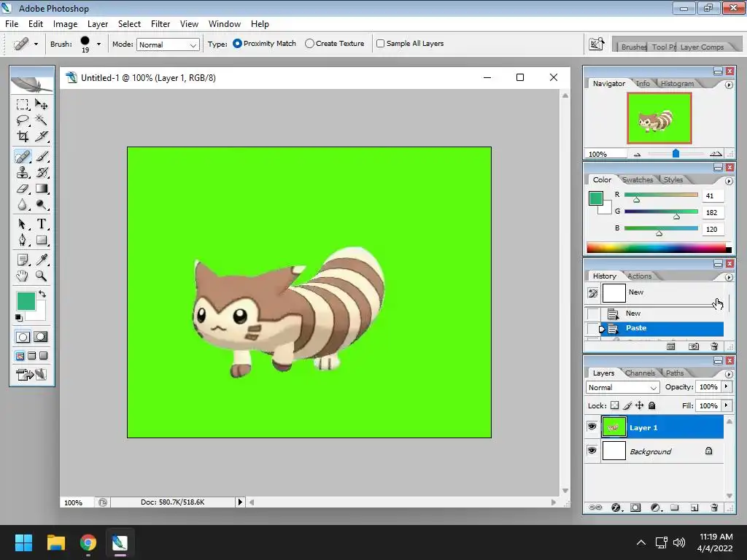This screenshot has height=560, width=747.
Task: Enable Sample All Layers checkbox
Action: click(381, 43)
